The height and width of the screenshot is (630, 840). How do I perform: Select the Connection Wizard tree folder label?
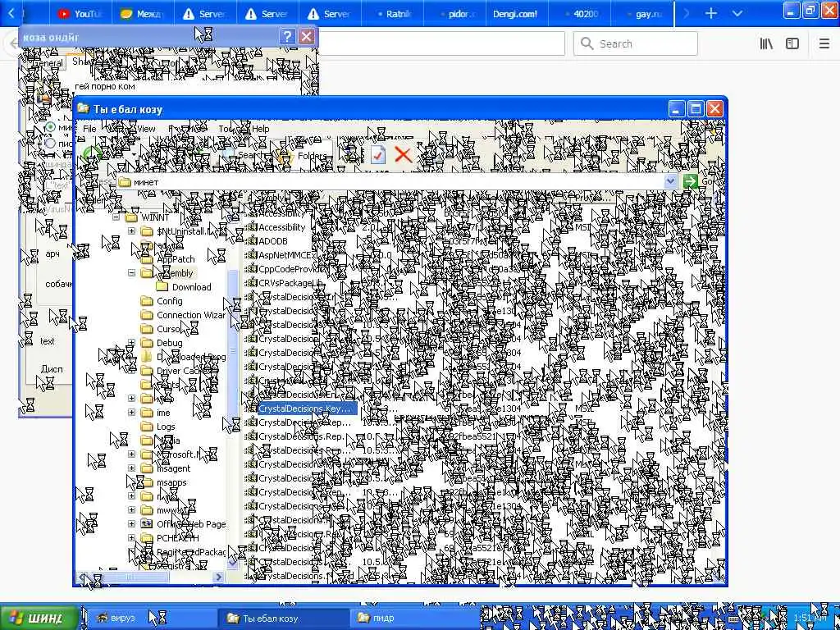tap(190, 315)
